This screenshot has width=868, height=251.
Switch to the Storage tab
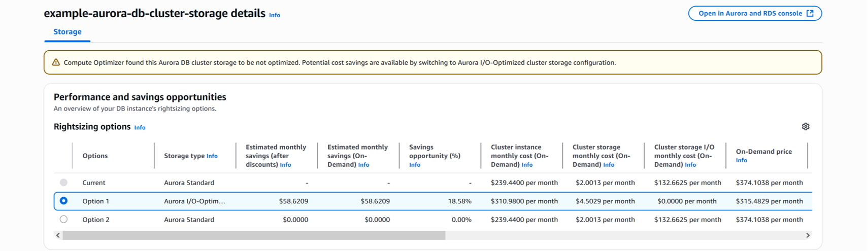[x=68, y=32]
